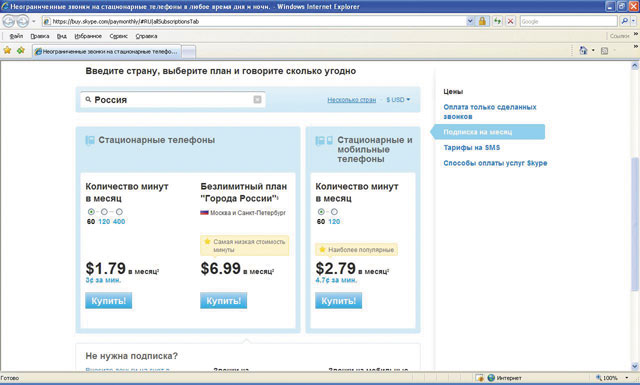Open the Вид menu

[62, 36]
